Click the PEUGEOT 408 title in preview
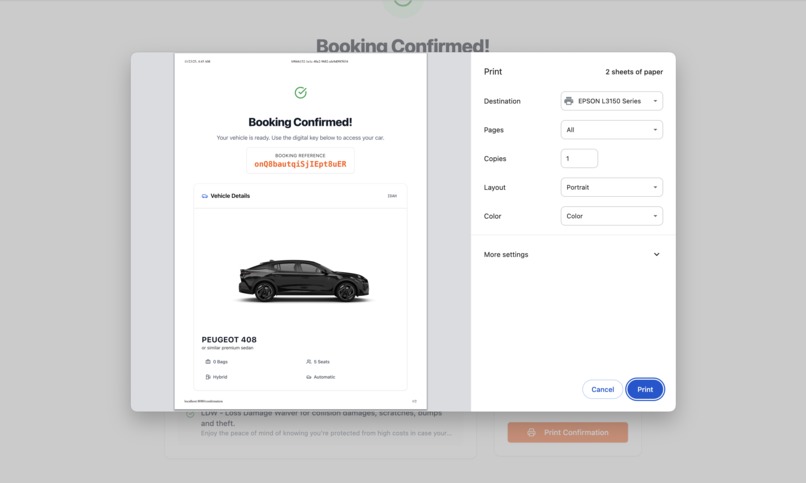The height and width of the screenshot is (483, 806). pyautogui.click(x=229, y=340)
